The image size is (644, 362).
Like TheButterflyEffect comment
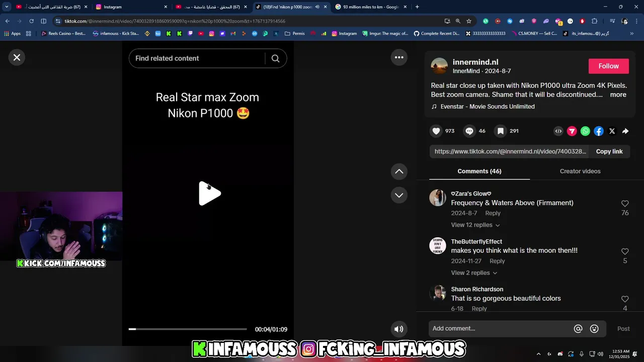(x=625, y=251)
